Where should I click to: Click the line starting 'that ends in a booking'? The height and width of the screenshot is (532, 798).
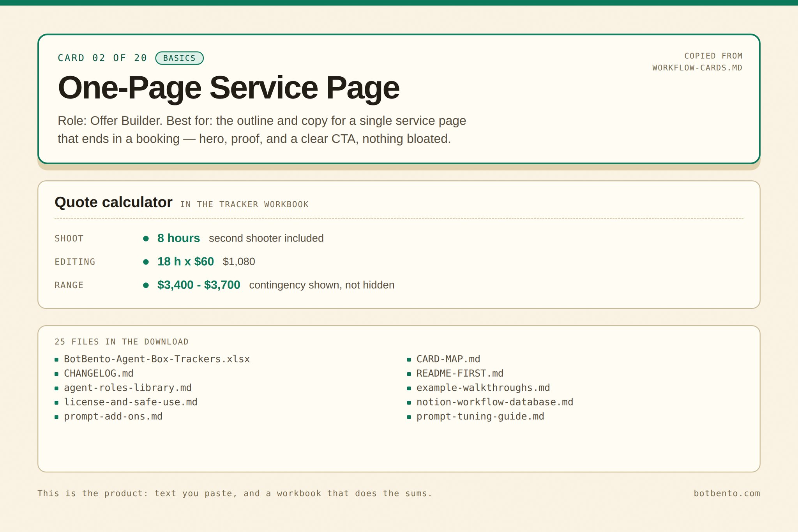pos(254,139)
